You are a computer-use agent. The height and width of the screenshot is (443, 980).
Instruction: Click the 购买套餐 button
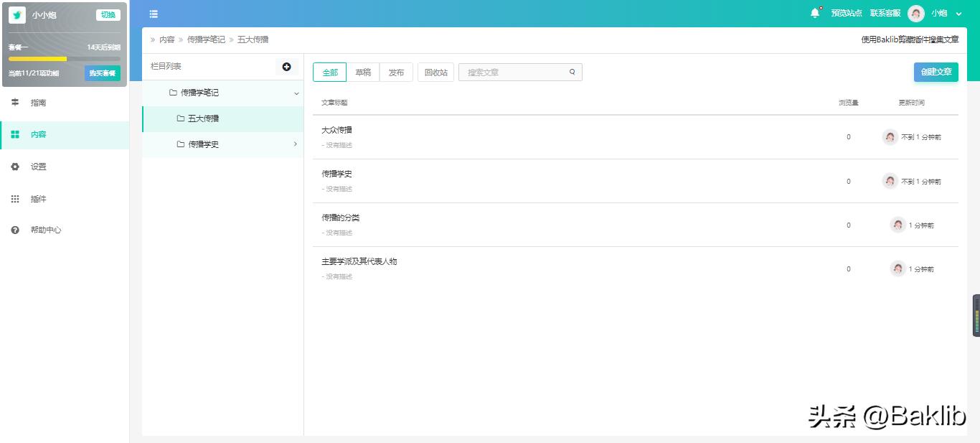tap(102, 73)
